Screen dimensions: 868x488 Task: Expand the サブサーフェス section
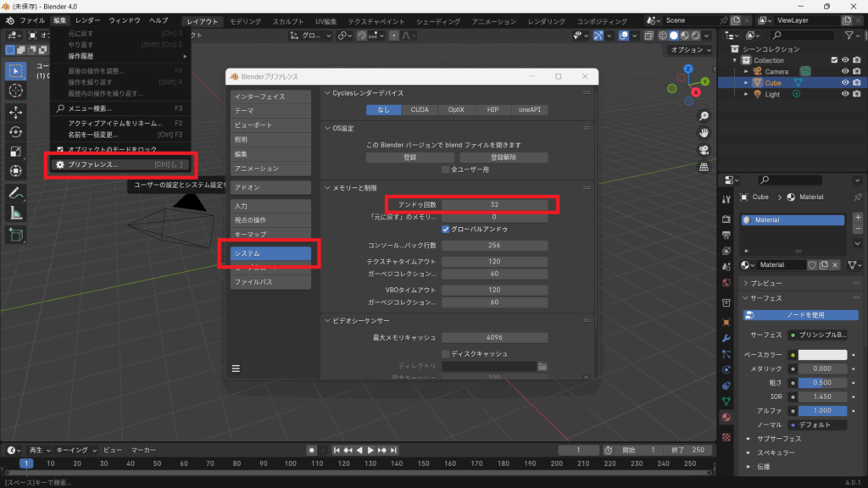(x=748, y=439)
